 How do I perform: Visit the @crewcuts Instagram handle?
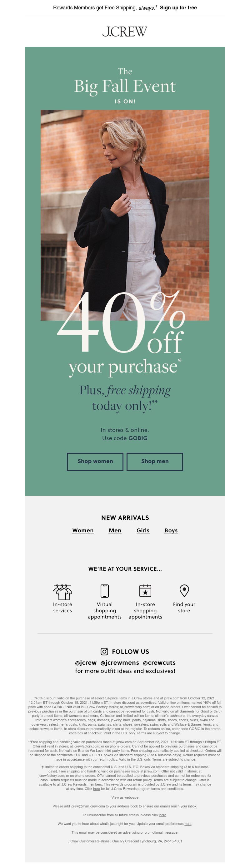click(159, 663)
